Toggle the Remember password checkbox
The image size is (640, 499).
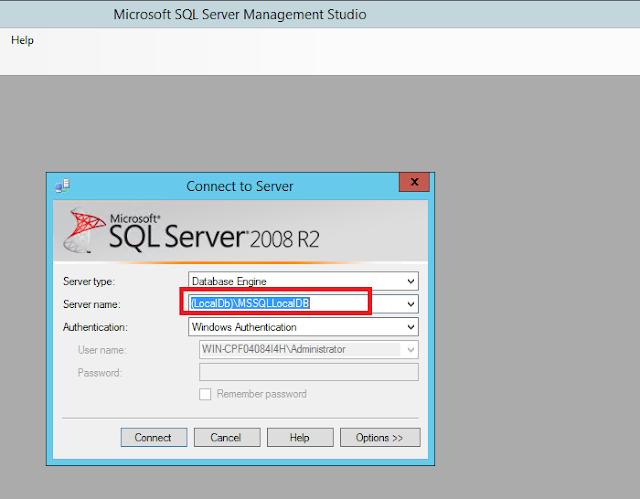pyautogui.click(x=205, y=394)
